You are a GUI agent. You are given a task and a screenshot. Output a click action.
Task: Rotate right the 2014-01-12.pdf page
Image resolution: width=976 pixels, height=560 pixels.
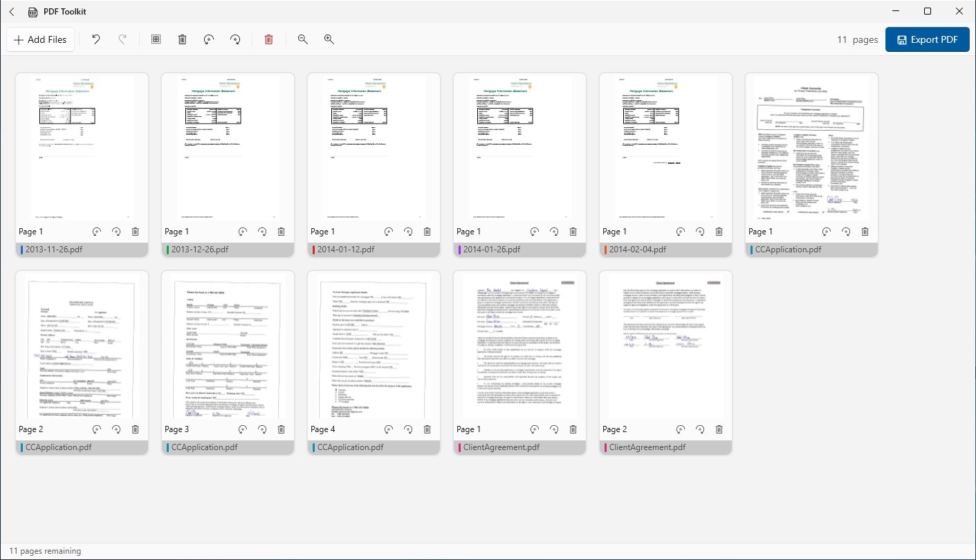click(408, 232)
